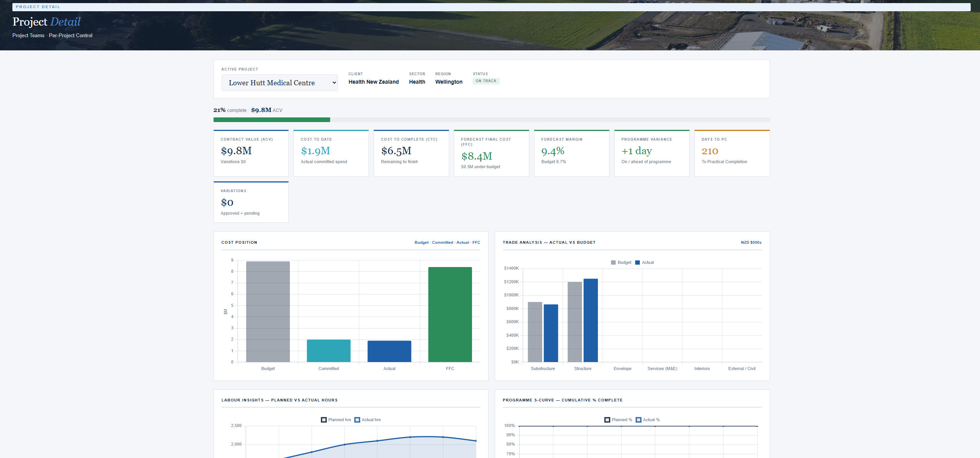
Task: Click the ON TRACK status badge
Action: [x=486, y=81]
